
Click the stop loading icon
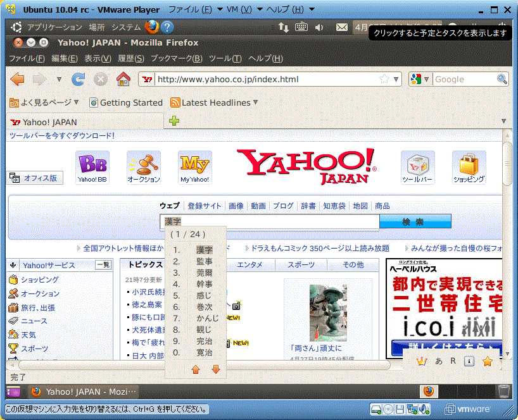click(x=101, y=79)
